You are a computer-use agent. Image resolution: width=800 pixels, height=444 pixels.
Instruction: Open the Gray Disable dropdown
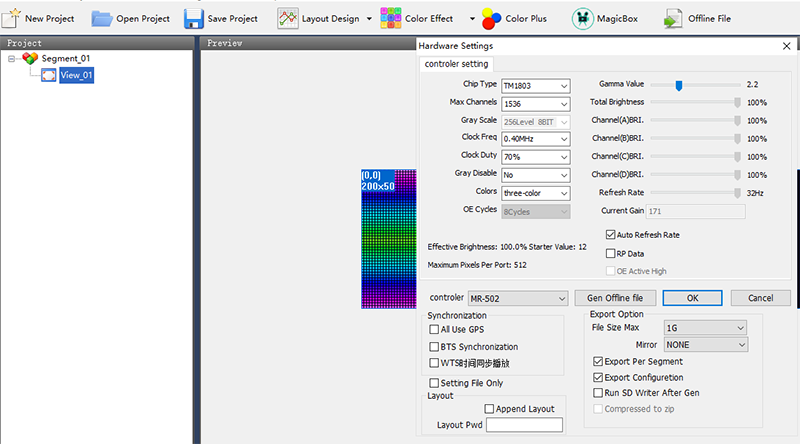tap(536, 175)
